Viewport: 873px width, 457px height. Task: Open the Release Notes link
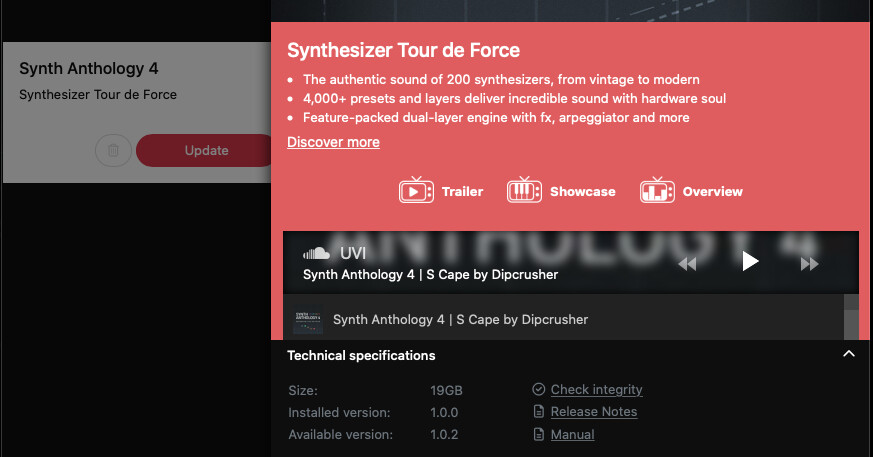pos(594,412)
